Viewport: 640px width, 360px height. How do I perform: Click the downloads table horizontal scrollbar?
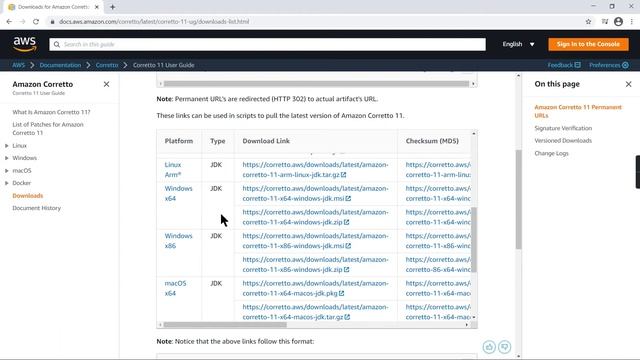point(225,325)
